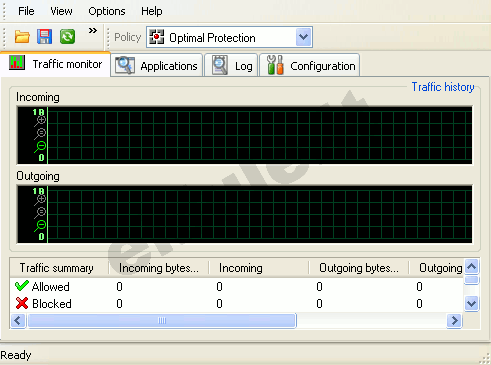Go to the Configuration tab
The image size is (491, 365).
point(310,66)
